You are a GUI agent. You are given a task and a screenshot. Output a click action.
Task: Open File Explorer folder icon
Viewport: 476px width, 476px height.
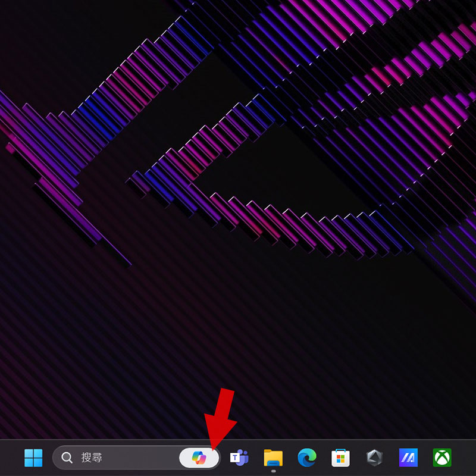click(273, 458)
